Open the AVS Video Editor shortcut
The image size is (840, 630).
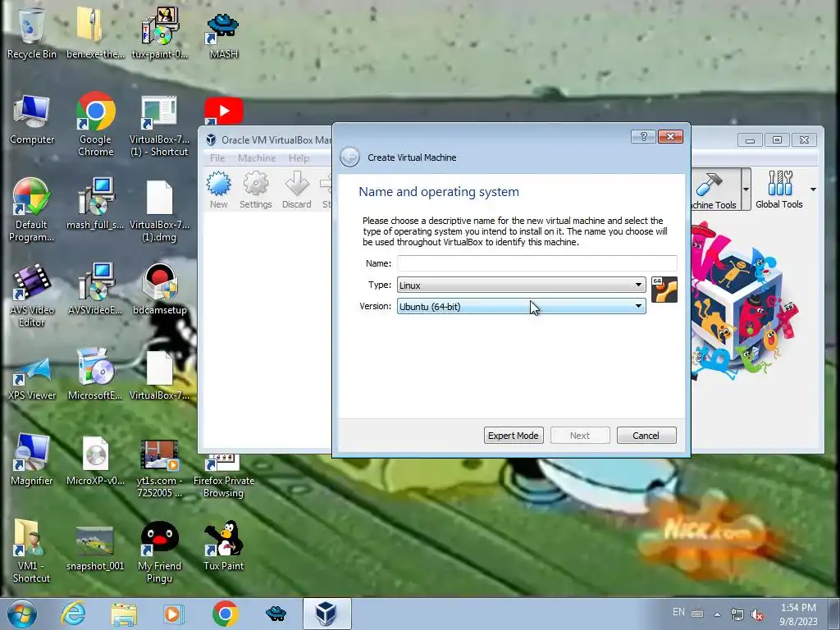click(x=31, y=294)
